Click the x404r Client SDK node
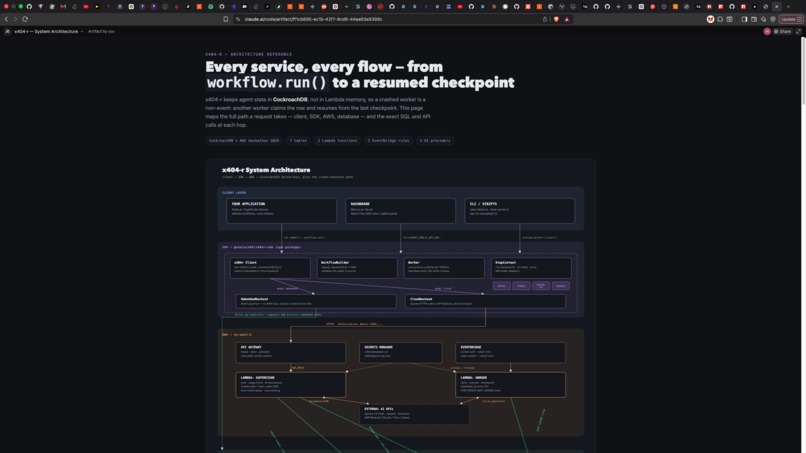The height and width of the screenshot is (453, 806). point(270,268)
